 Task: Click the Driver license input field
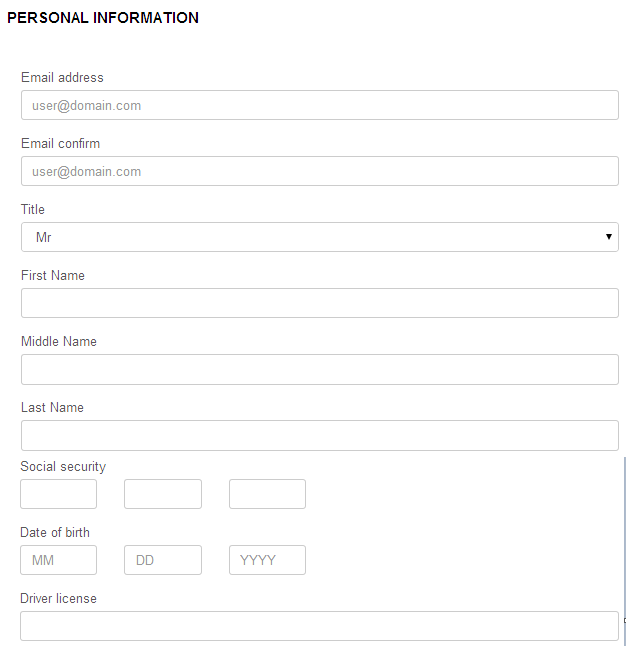[320, 626]
